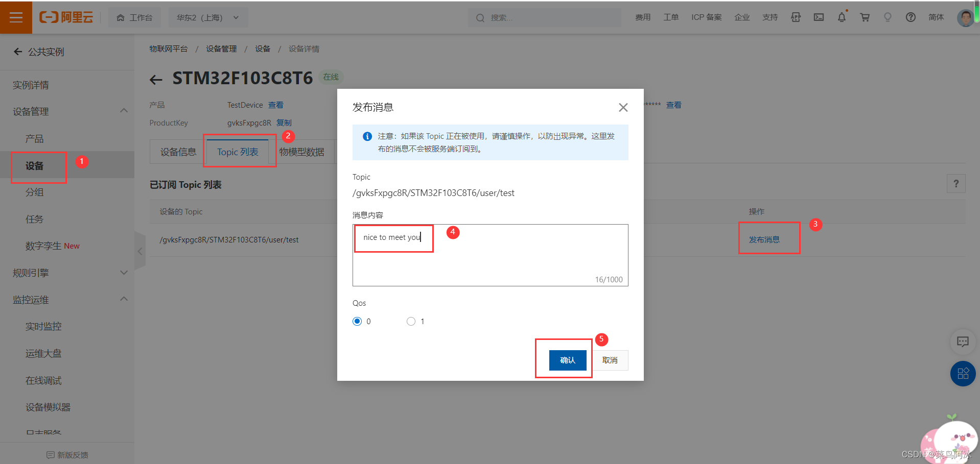The image size is (980, 464).
Task: Select QoS level 0
Action: click(x=357, y=321)
